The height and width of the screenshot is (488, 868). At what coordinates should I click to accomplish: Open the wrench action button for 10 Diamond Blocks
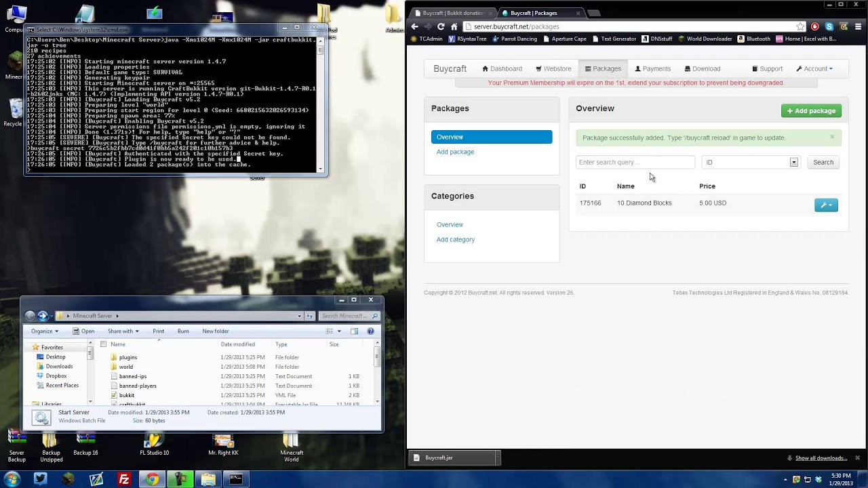tap(826, 205)
